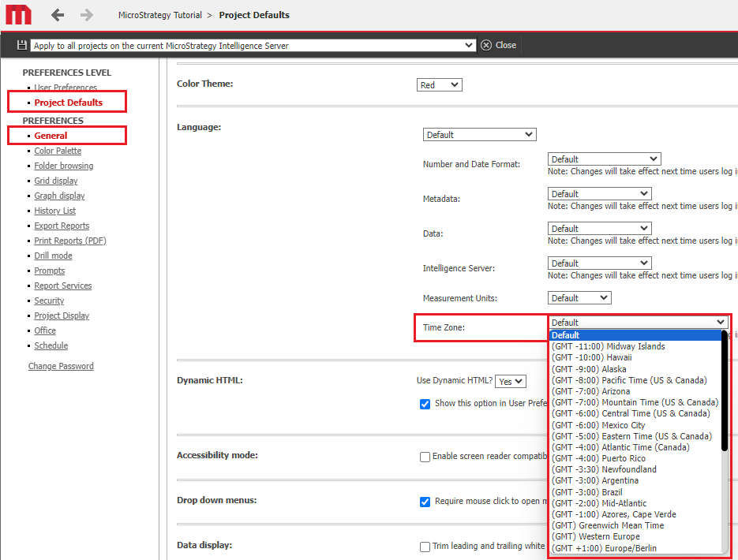Open the Color Theme dropdown
Image resolution: width=738 pixels, height=560 pixels.
pos(439,85)
